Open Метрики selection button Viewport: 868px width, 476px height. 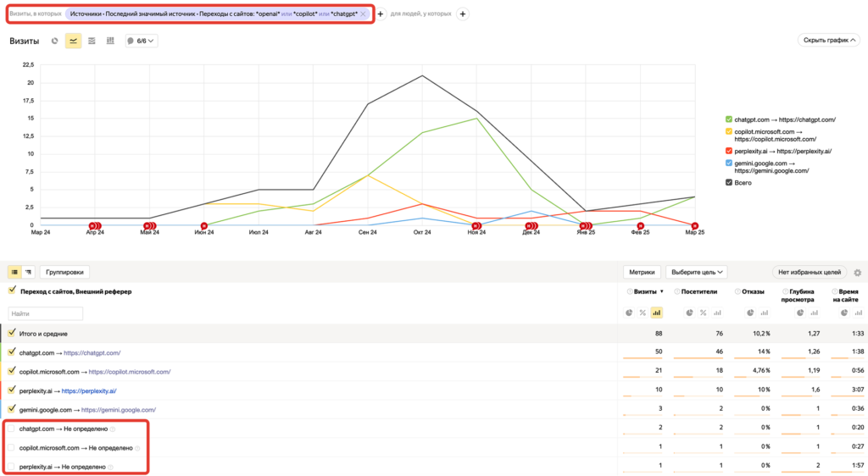(642, 272)
